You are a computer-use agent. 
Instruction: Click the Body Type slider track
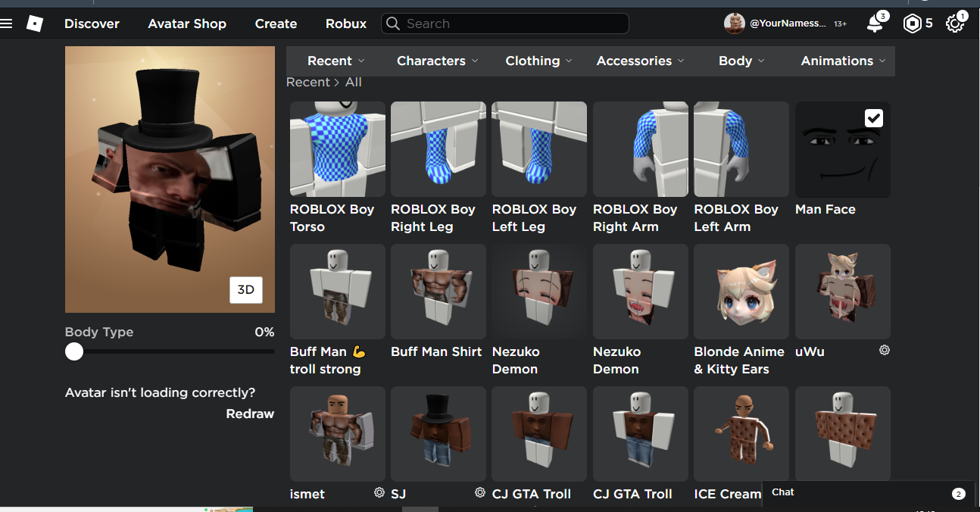(170, 351)
